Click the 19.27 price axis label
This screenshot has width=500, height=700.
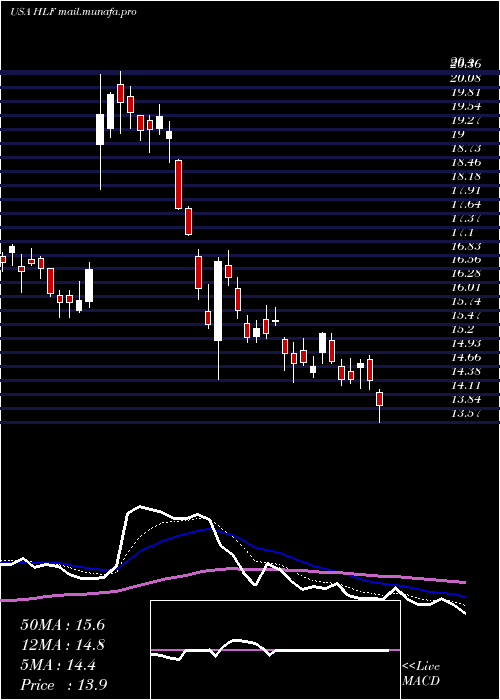(465, 120)
